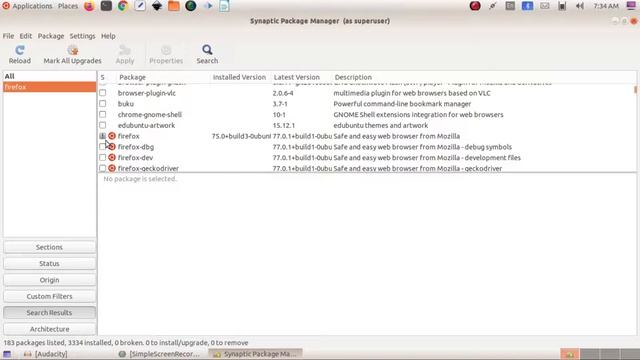640x360 pixels.
Task: Open the Package menu
Action: (51, 36)
